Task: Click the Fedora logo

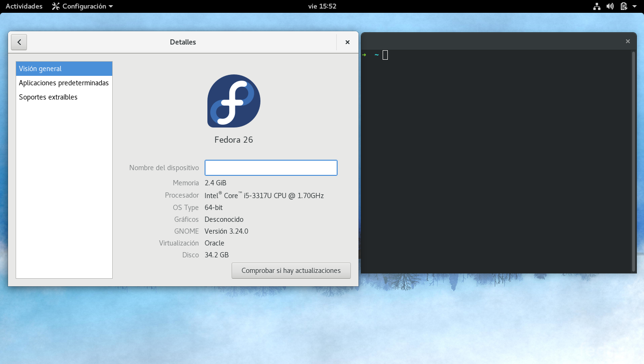Action: (x=234, y=101)
